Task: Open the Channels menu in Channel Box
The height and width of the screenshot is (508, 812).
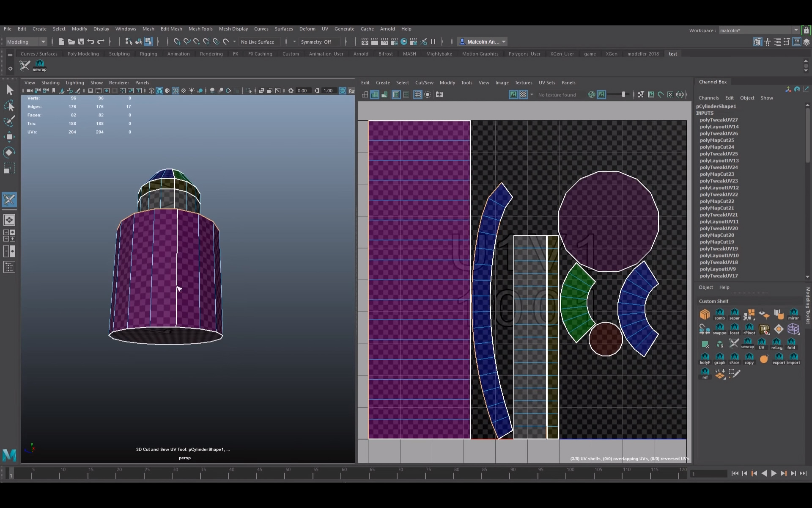Action: (x=708, y=98)
